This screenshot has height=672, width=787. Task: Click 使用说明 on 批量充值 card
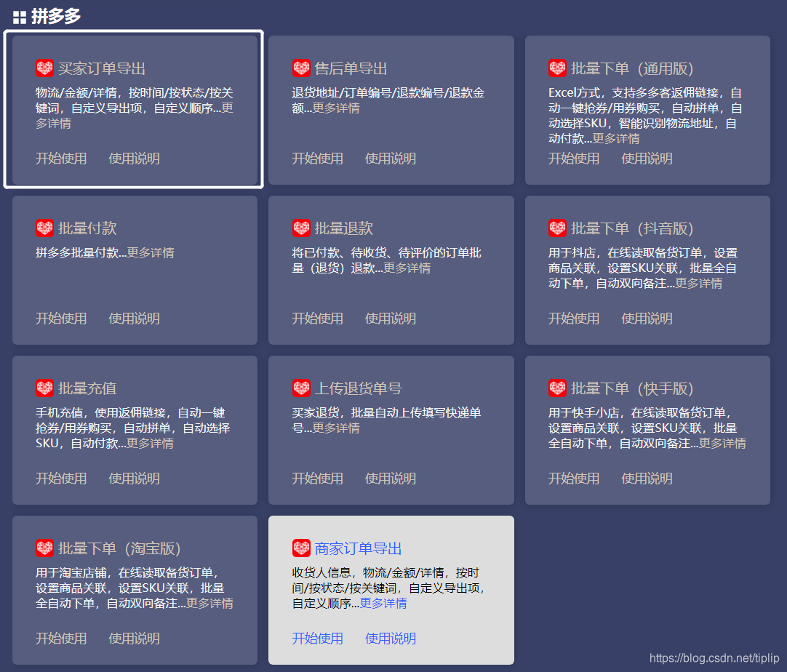coord(134,479)
